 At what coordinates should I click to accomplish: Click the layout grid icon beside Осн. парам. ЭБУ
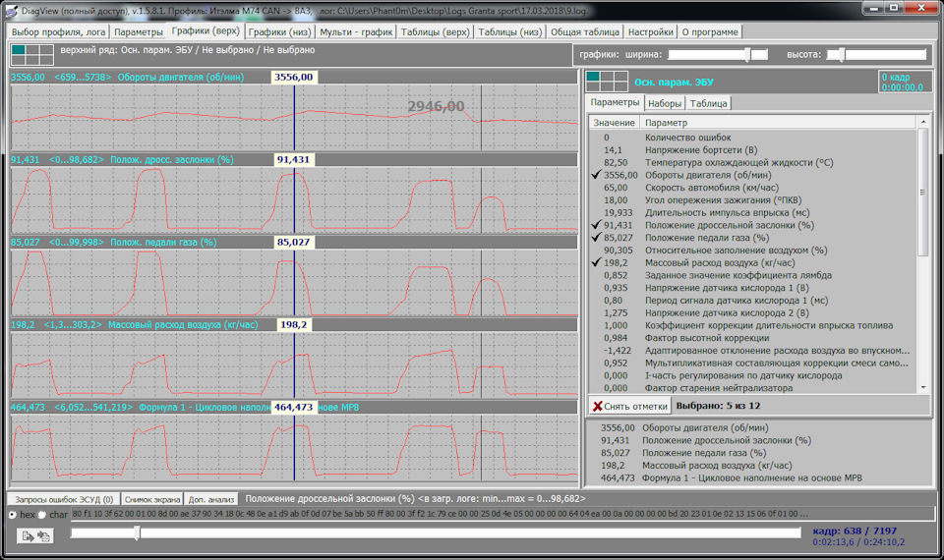(x=606, y=82)
